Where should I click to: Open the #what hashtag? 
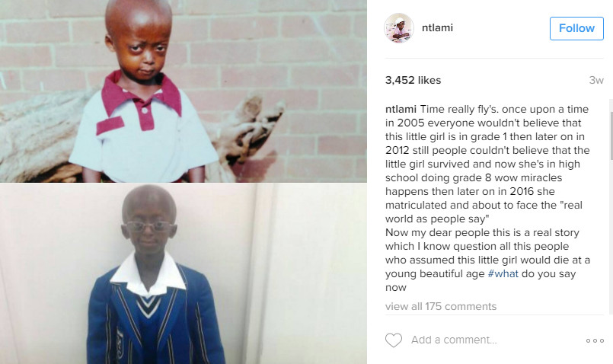[x=503, y=273]
